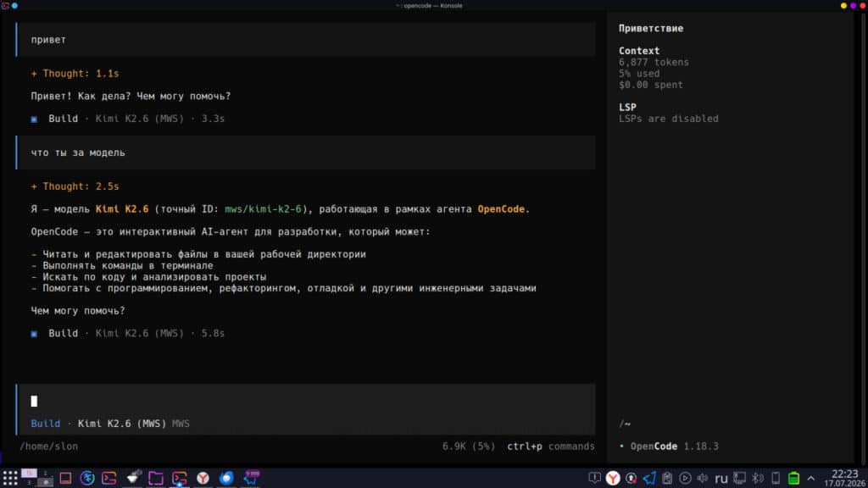Click the Build agent label under input
Image resolution: width=868 pixels, height=488 pixels.
click(x=46, y=424)
